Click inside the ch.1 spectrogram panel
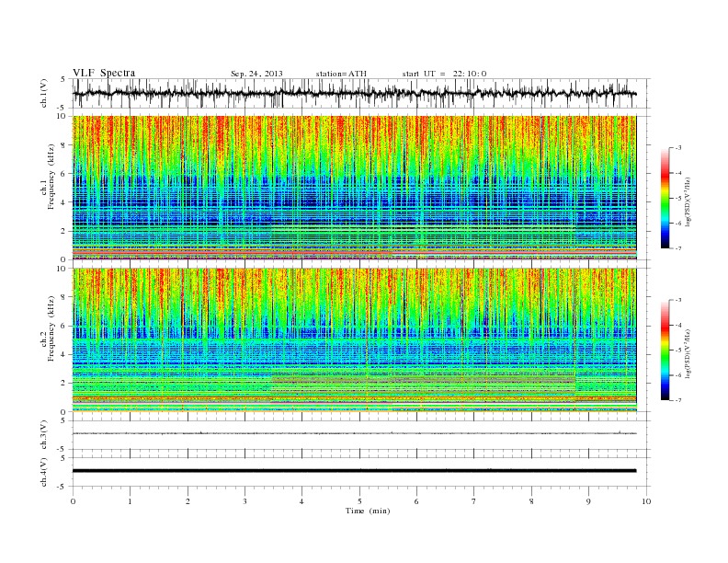728x563 pixels. click(x=354, y=188)
